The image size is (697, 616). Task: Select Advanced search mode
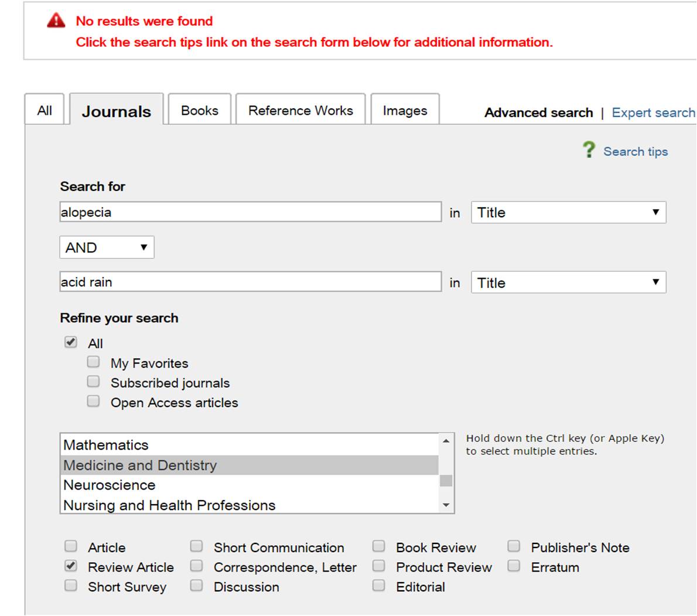coord(539,112)
